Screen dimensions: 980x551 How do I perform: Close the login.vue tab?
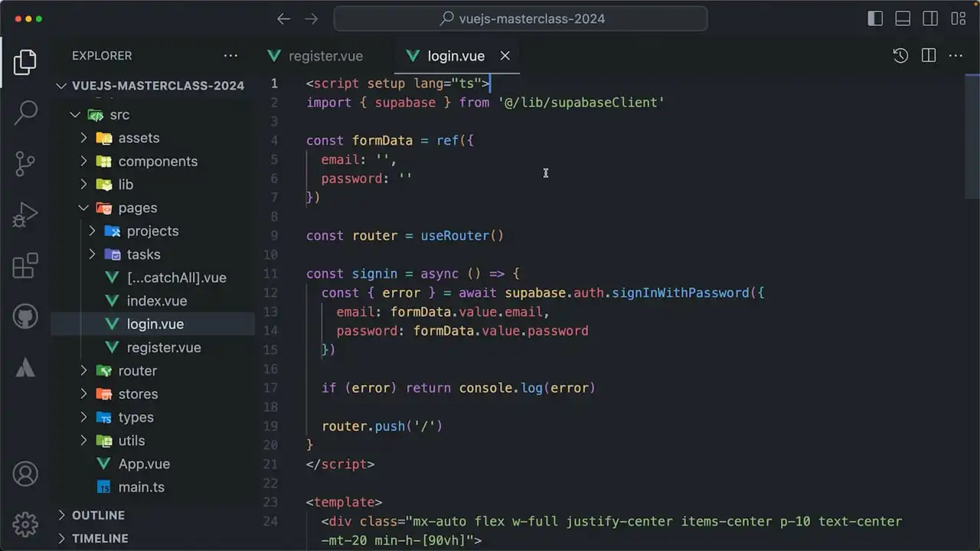[505, 56]
